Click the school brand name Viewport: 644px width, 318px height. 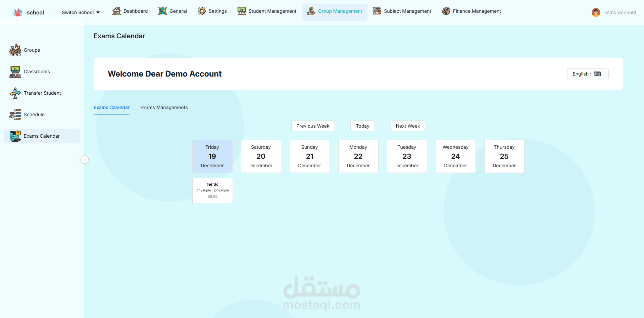click(35, 12)
